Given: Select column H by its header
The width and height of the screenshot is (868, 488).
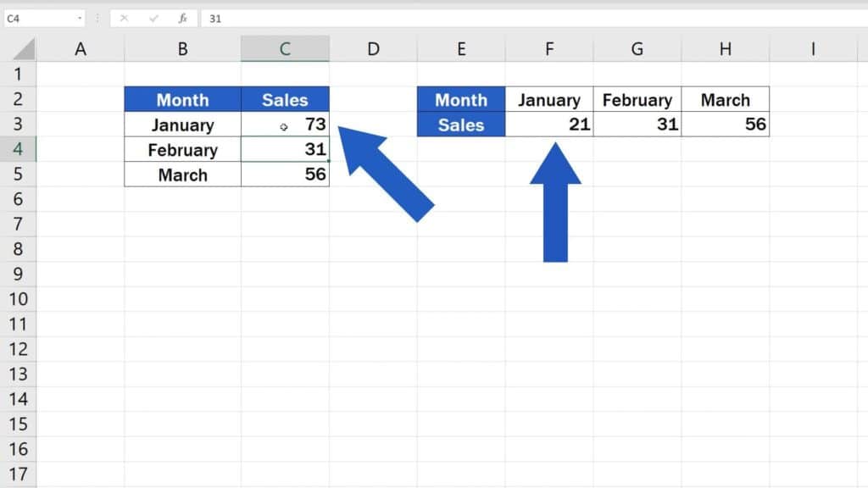Looking at the screenshot, I should click(x=725, y=48).
